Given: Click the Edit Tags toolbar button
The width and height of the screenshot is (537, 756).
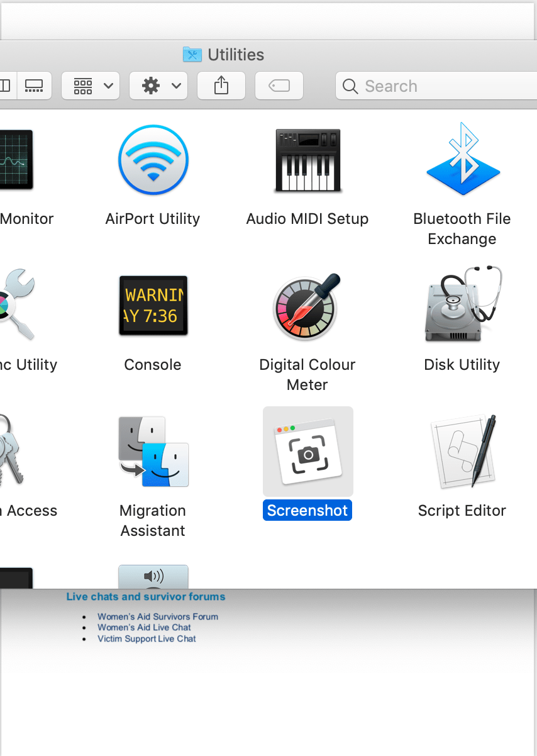Looking at the screenshot, I should click(279, 86).
